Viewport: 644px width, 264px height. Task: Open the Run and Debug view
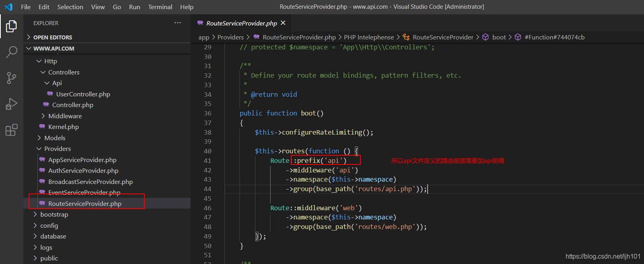(x=12, y=104)
